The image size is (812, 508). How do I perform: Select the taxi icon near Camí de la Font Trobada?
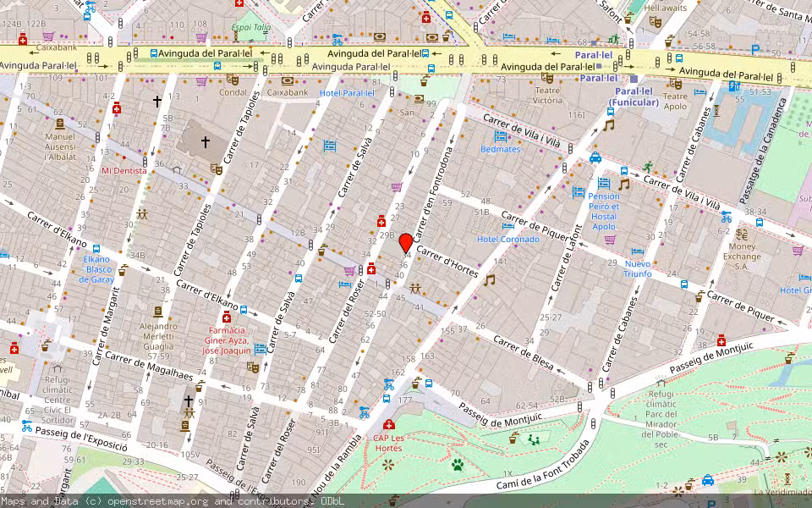(x=707, y=480)
